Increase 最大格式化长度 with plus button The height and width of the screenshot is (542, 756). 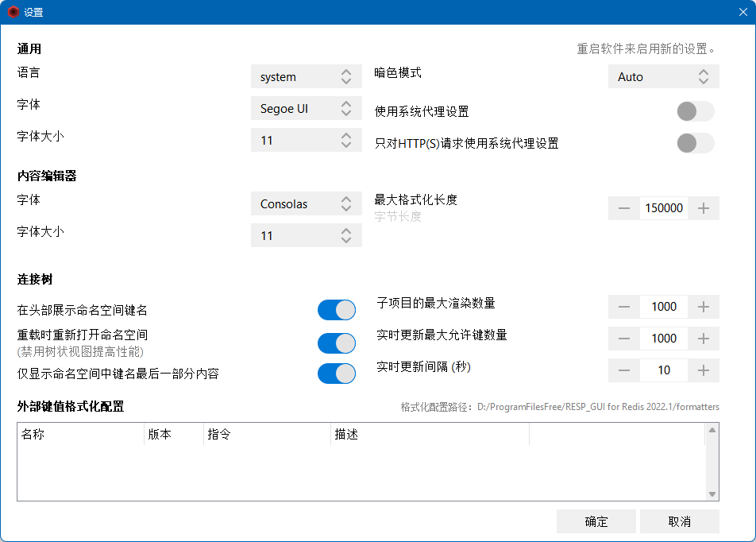704,208
